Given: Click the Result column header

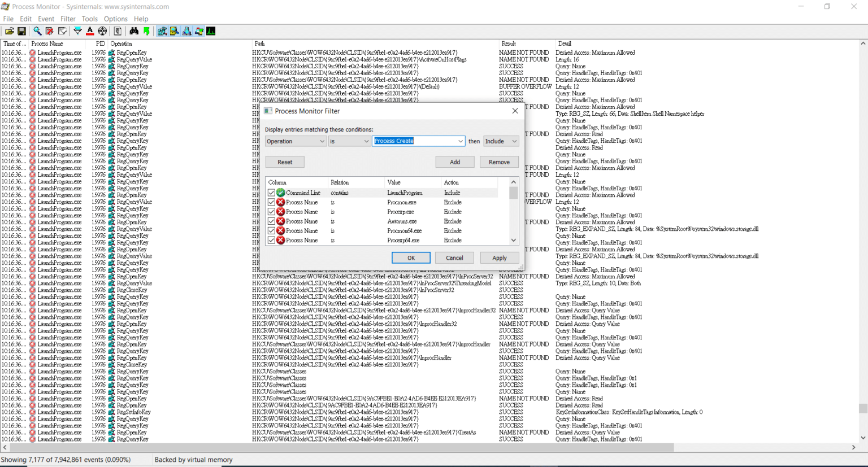Looking at the screenshot, I should pyautogui.click(x=527, y=43).
